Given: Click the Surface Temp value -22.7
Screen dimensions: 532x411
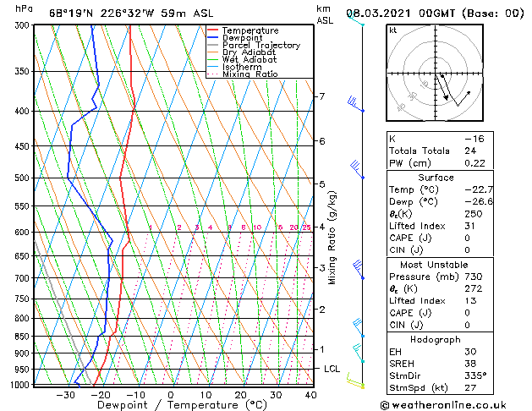Looking at the screenshot, I should [479, 189].
